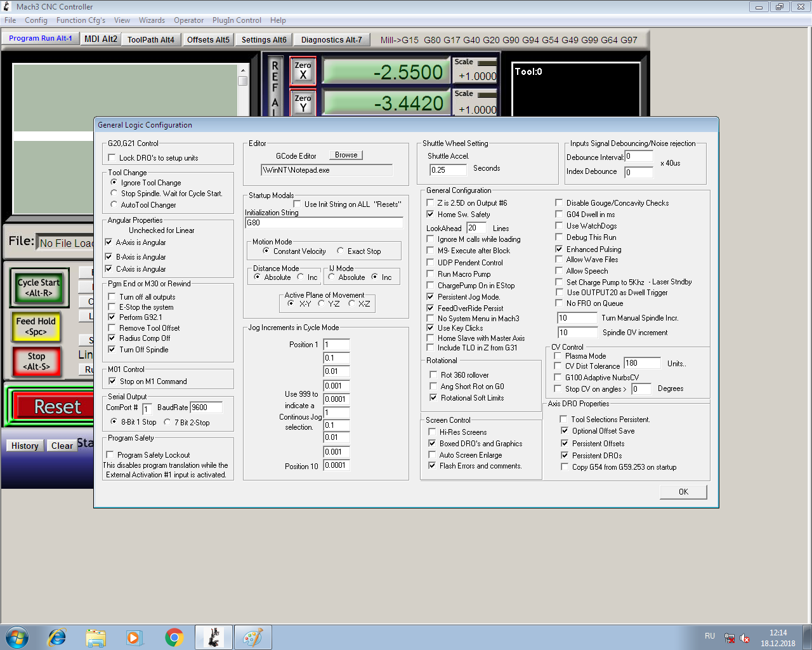Image resolution: width=812 pixels, height=650 pixels.
Task: Click the Clear button
Action: 62,446
